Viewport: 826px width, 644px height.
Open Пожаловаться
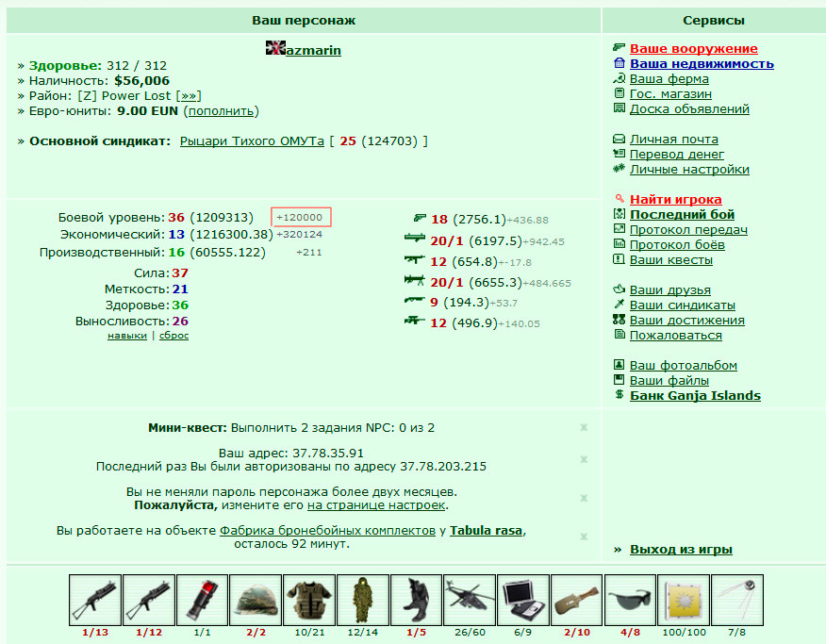click(x=675, y=335)
